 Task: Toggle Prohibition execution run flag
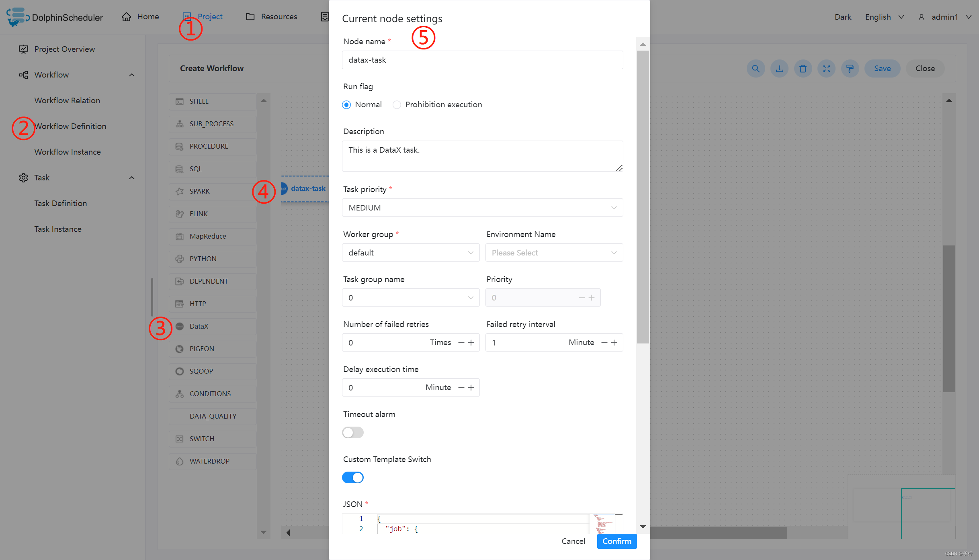tap(397, 104)
